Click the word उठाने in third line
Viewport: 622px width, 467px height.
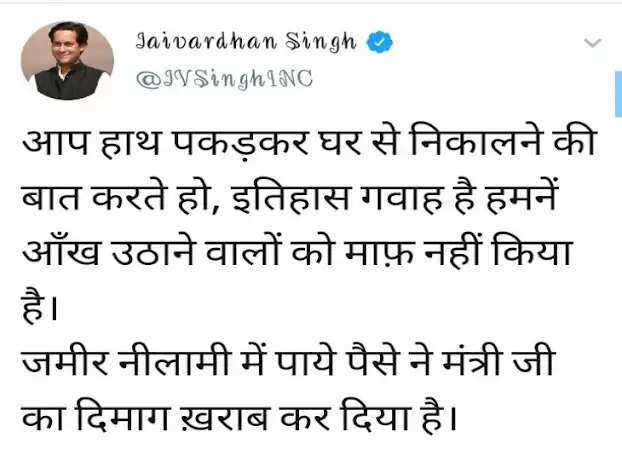point(154,252)
